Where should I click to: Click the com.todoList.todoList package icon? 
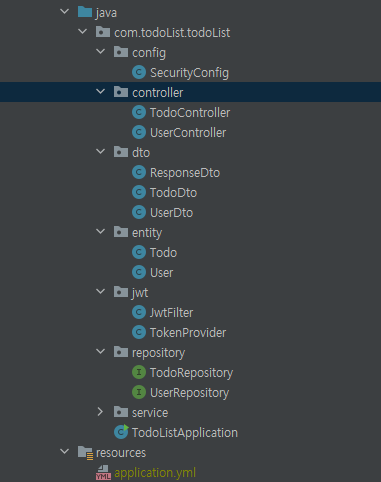[103, 32]
